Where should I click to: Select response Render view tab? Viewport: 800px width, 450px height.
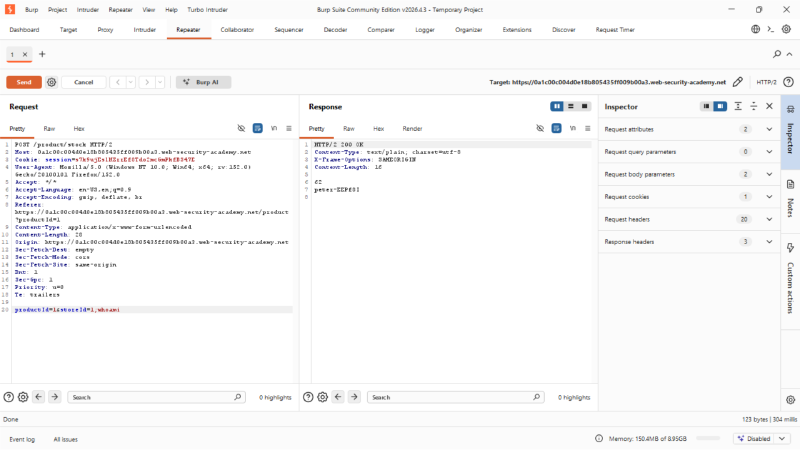(x=412, y=129)
